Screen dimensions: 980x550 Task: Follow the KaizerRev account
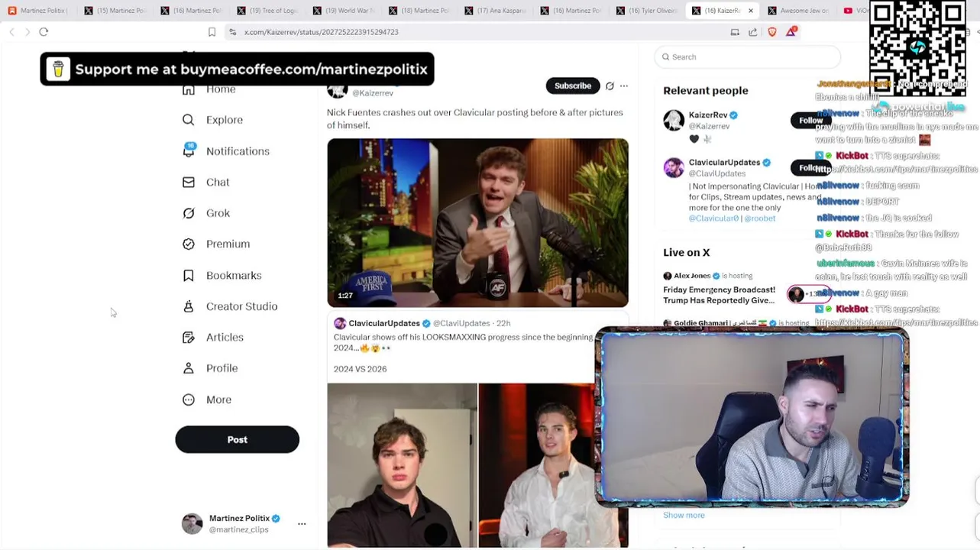809,121
